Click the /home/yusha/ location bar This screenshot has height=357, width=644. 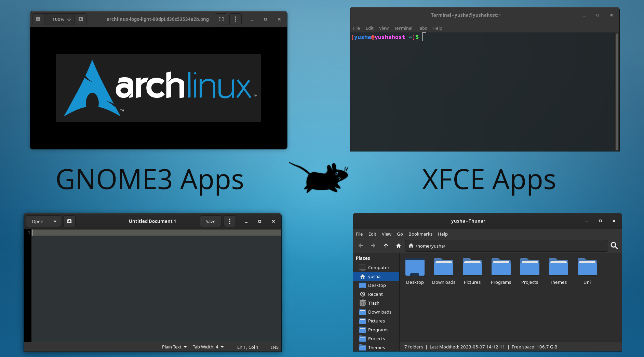pos(507,246)
